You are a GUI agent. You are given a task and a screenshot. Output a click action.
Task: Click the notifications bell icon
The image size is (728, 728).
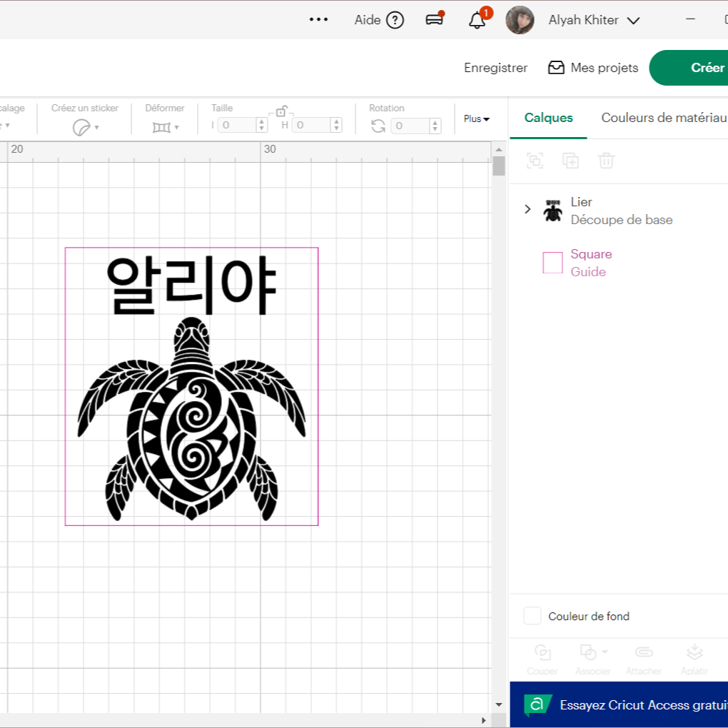[x=477, y=20]
